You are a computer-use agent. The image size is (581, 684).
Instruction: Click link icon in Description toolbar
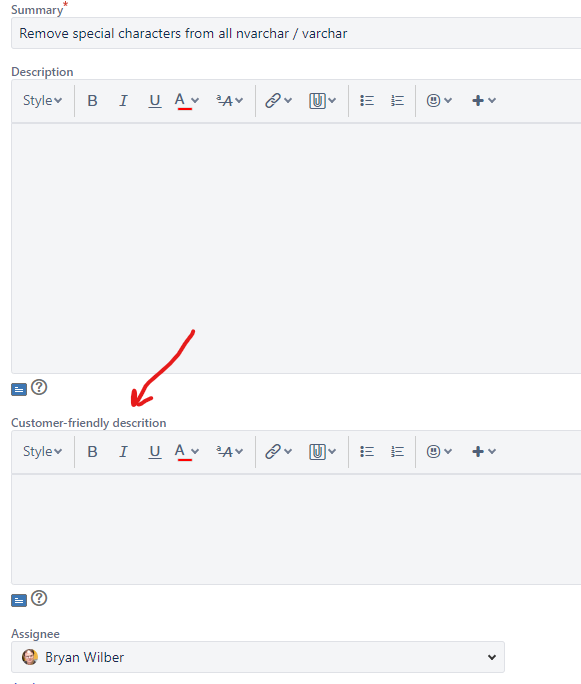click(x=273, y=101)
